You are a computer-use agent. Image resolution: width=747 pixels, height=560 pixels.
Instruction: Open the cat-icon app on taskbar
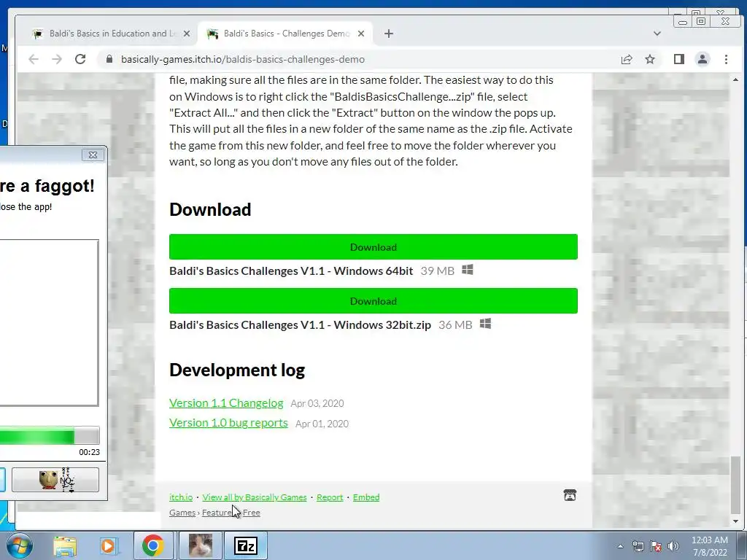(x=201, y=545)
